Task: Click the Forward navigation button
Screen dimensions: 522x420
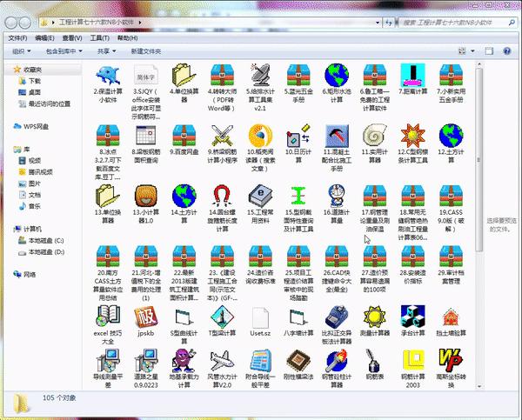Action: pos(25,23)
